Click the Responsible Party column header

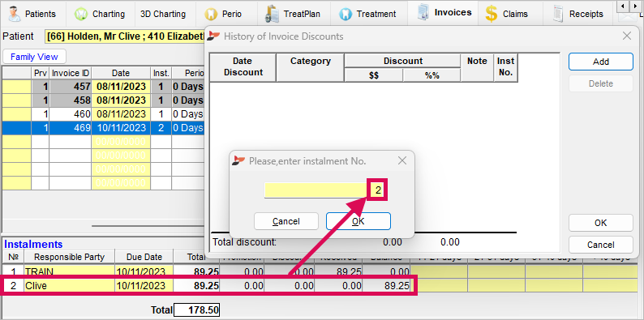tap(70, 258)
